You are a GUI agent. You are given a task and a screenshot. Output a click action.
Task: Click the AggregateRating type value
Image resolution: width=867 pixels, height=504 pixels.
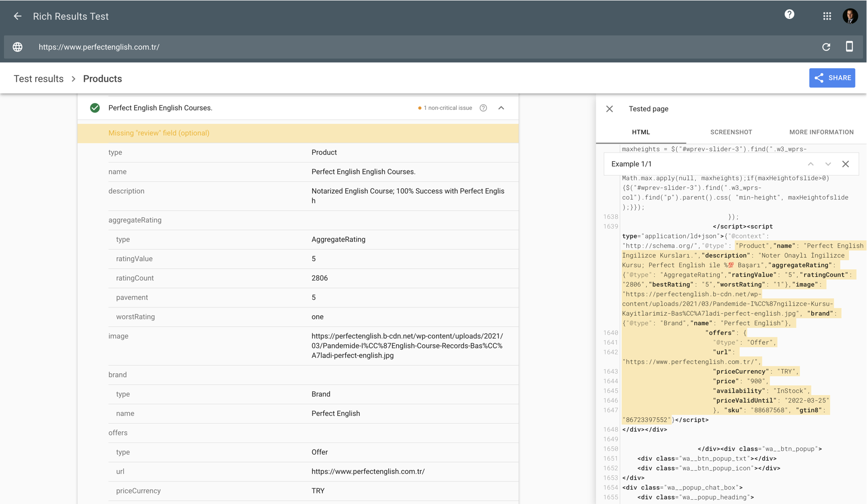(x=338, y=240)
